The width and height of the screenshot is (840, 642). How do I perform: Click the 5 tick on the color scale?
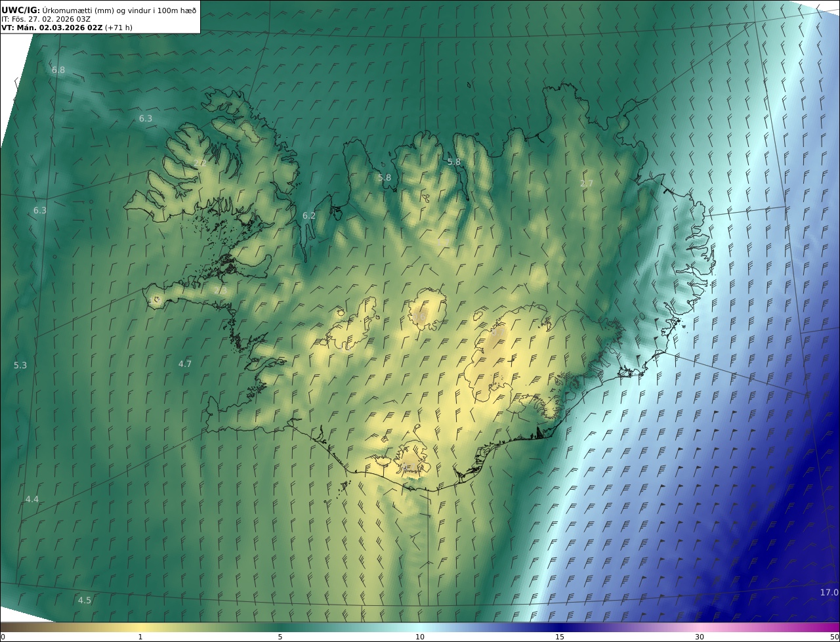(x=280, y=637)
